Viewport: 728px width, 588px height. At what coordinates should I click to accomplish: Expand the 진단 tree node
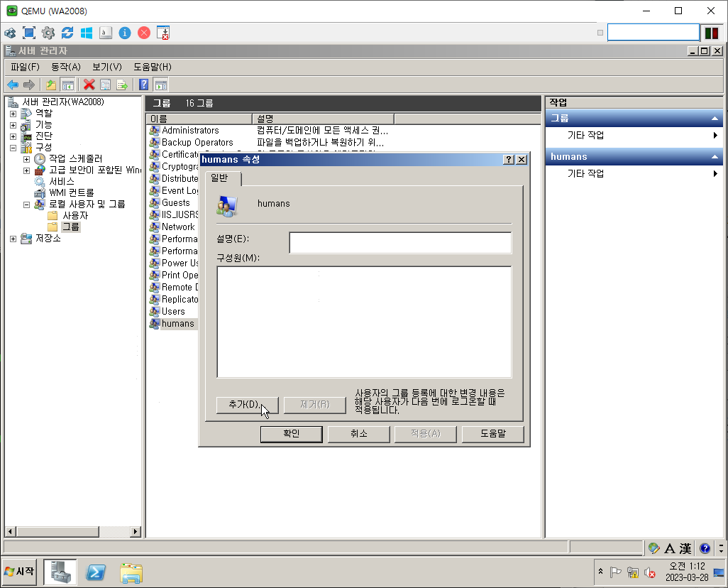click(13, 136)
